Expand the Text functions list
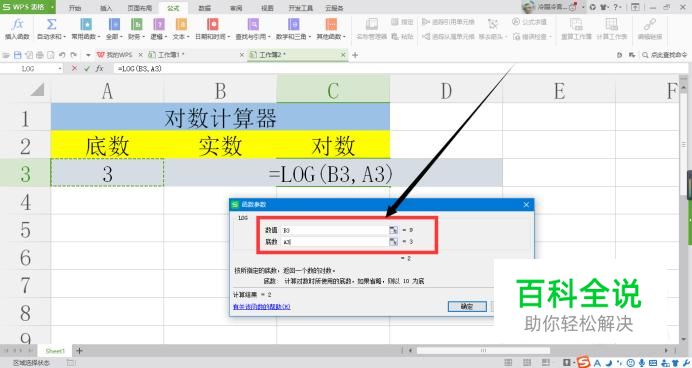Viewport: 692px width, 368px height. point(181,28)
